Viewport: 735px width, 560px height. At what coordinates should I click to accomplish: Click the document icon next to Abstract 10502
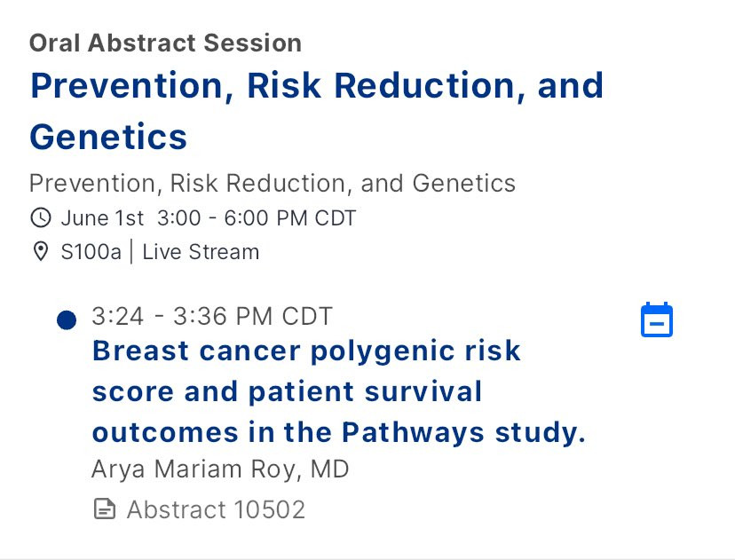(105, 509)
